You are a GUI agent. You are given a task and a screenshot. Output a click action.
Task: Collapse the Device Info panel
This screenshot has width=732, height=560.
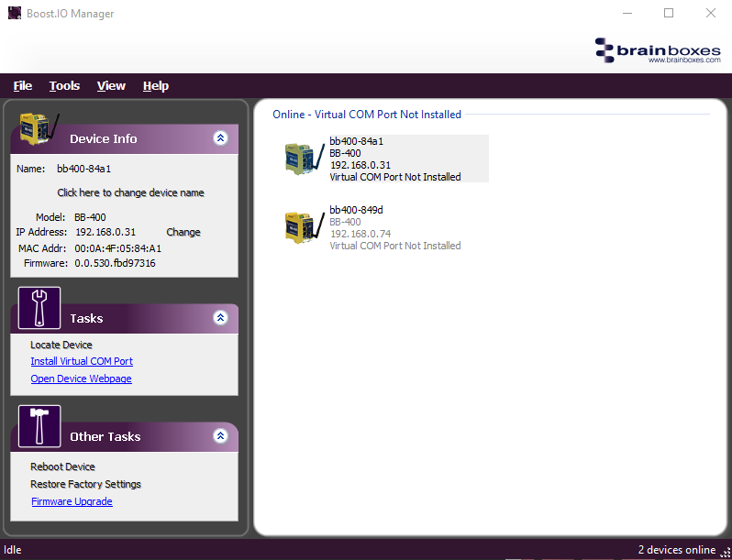click(x=220, y=138)
